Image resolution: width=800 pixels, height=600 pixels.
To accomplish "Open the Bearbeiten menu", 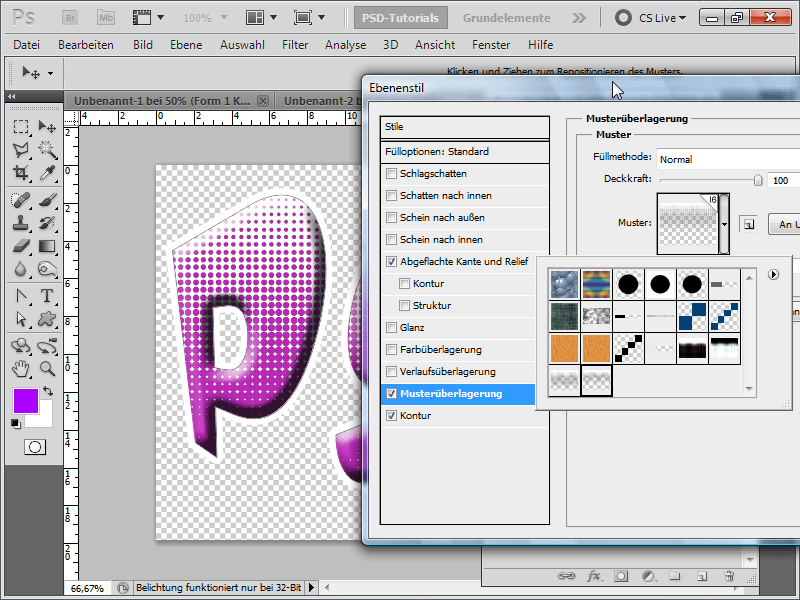I will pyautogui.click(x=86, y=45).
